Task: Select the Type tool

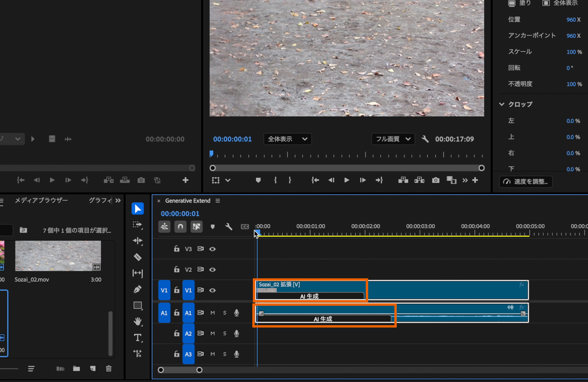Action: point(138,337)
